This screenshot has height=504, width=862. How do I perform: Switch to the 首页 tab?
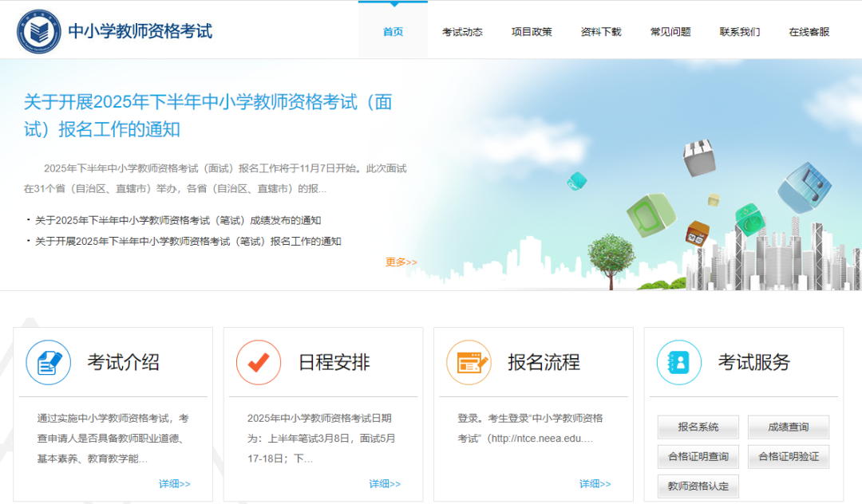click(x=392, y=31)
